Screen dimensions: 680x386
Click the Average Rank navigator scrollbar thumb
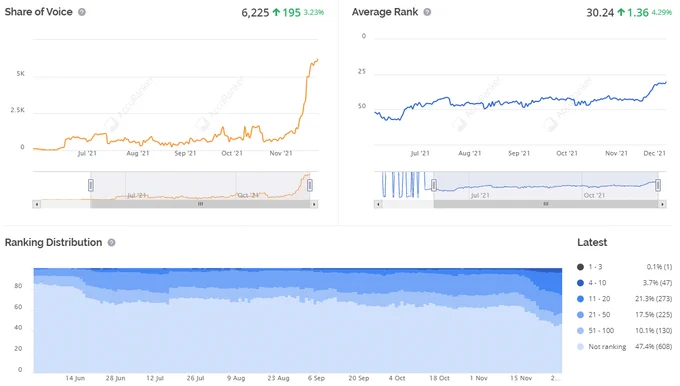tap(546, 204)
